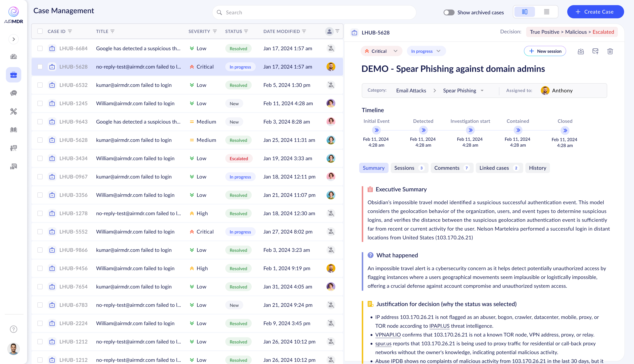
Task: Open the chat bubble sidebar icon
Action: point(14,93)
